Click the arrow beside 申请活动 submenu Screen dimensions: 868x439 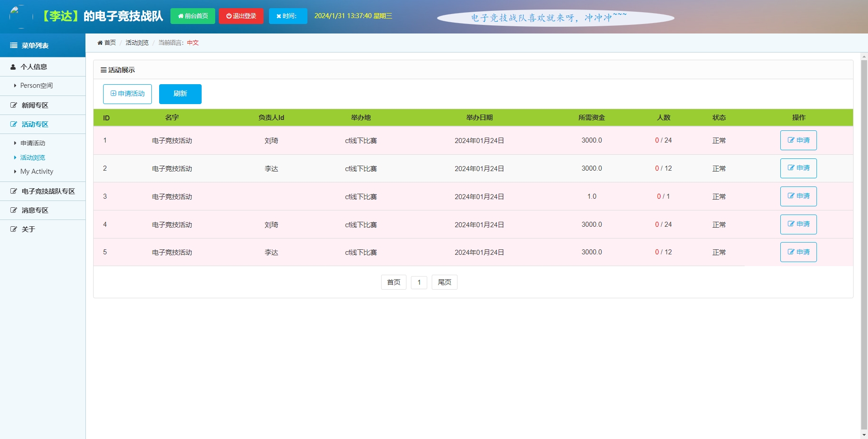pos(15,143)
